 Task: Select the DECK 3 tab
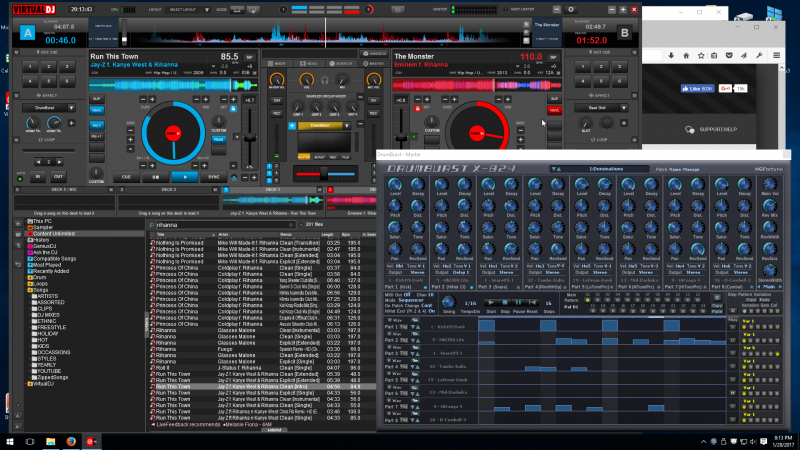pos(168,190)
